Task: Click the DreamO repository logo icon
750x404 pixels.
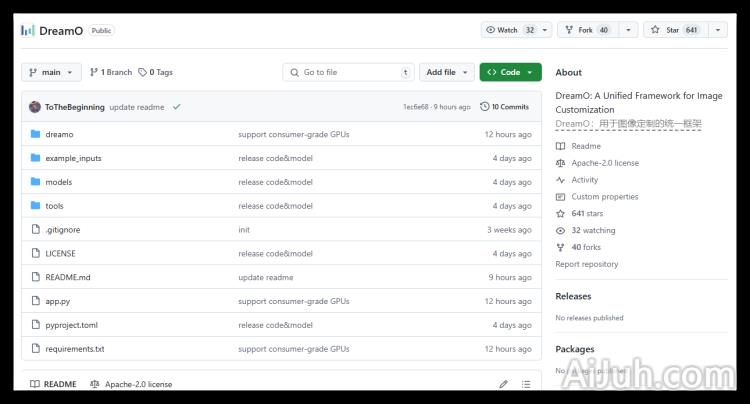Action: (28, 30)
